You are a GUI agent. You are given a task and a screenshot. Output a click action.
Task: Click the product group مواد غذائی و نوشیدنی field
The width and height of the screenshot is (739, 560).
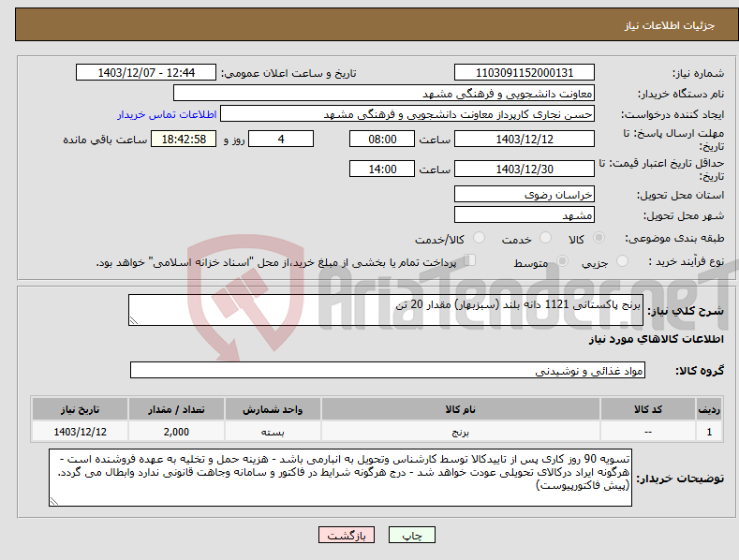[388, 371]
